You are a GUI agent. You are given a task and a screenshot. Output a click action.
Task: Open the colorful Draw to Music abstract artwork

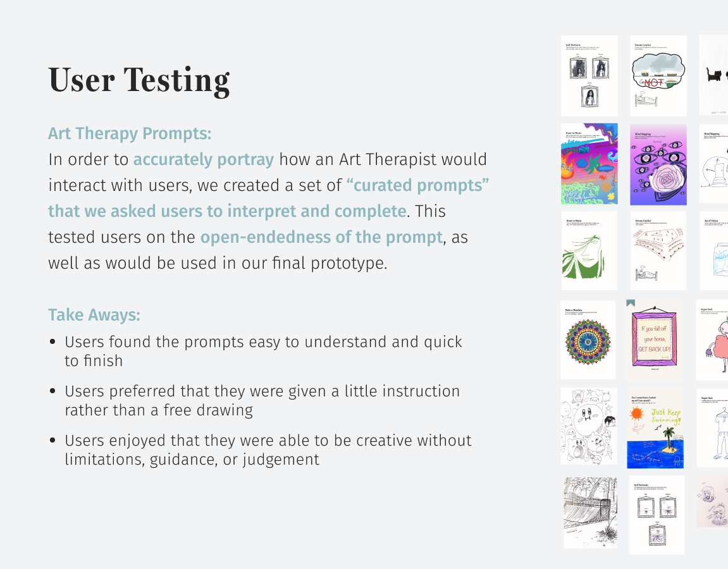(x=589, y=164)
